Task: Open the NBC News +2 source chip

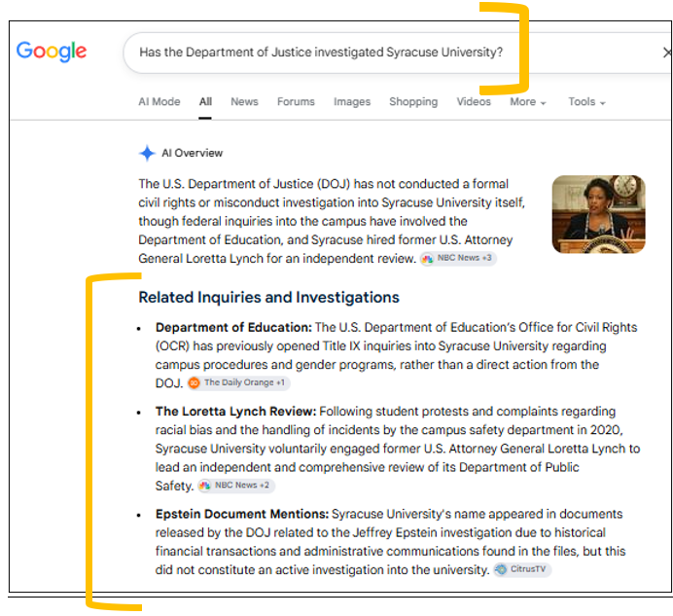Action: pyautogui.click(x=236, y=486)
